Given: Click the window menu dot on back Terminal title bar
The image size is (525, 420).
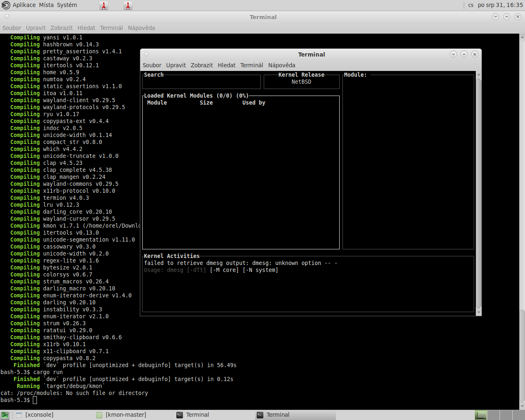Looking at the screenshot, I should (7, 16).
